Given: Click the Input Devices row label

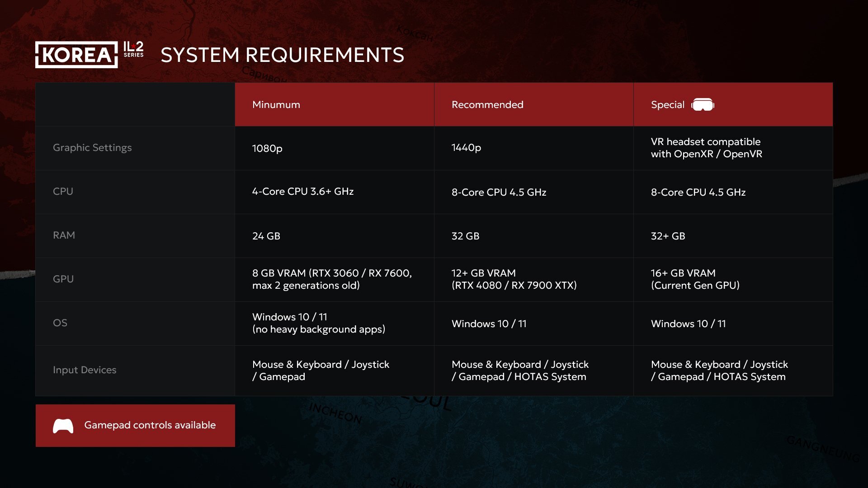Looking at the screenshot, I should coord(85,370).
